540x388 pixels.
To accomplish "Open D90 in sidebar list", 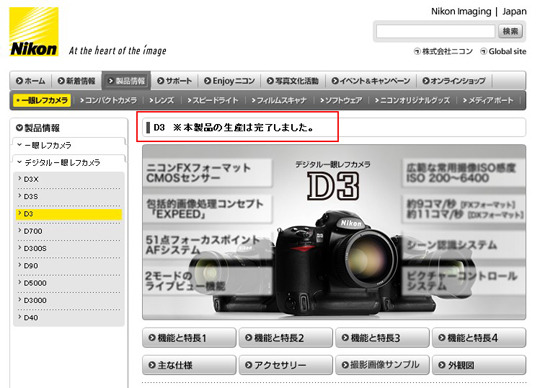I will point(69,266).
